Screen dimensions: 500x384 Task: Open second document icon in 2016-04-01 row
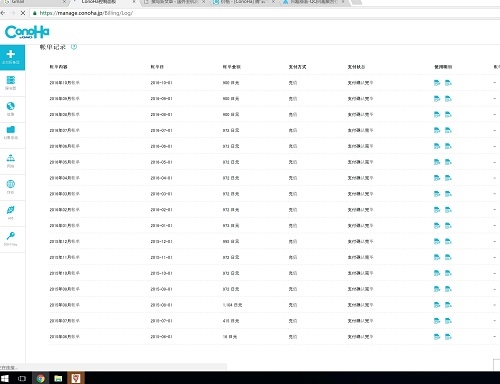click(448, 178)
